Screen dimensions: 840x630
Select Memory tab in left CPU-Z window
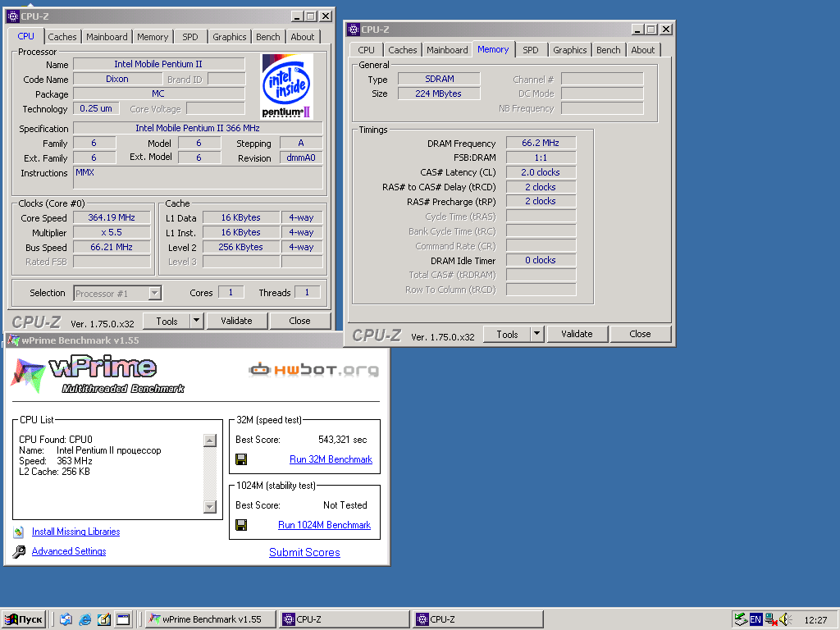tap(153, 37)
